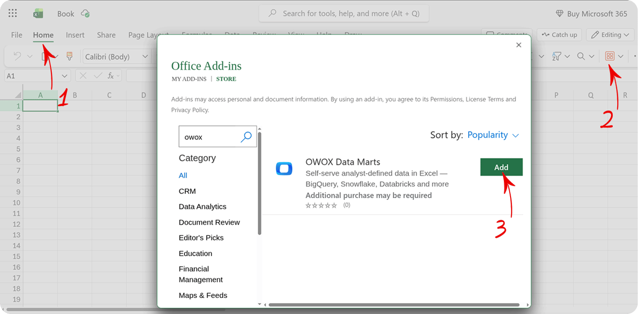The image size is (644, 314).
Task: Select the Editor's Picks category
Action: (201, 238)
